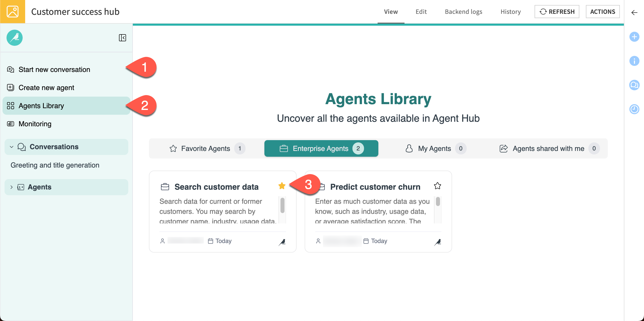
Task: Open the discussions chat icon in the right rail
Action: [634, 85]
